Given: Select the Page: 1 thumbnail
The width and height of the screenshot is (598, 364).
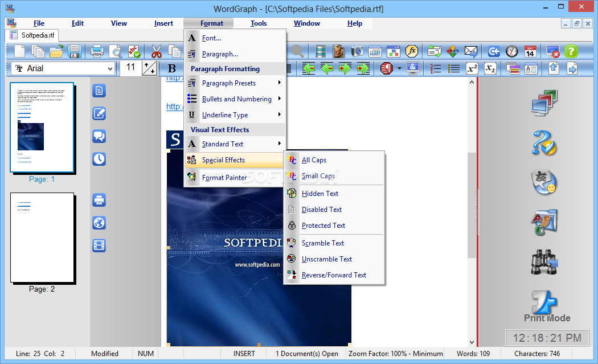Looking at the screenshot, I should (42, 128).
